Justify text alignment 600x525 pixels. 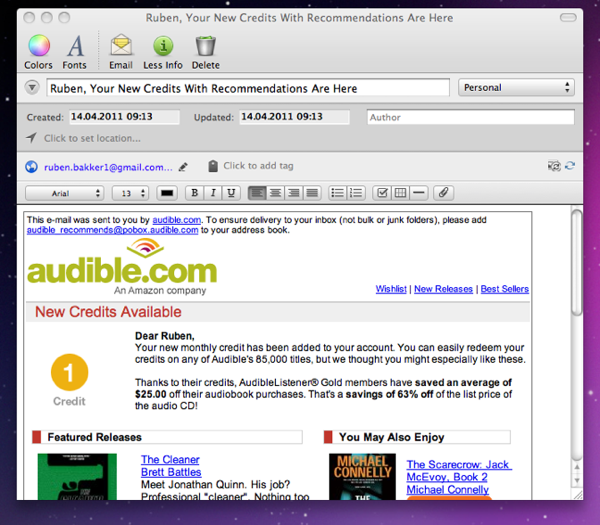[312, 193]
